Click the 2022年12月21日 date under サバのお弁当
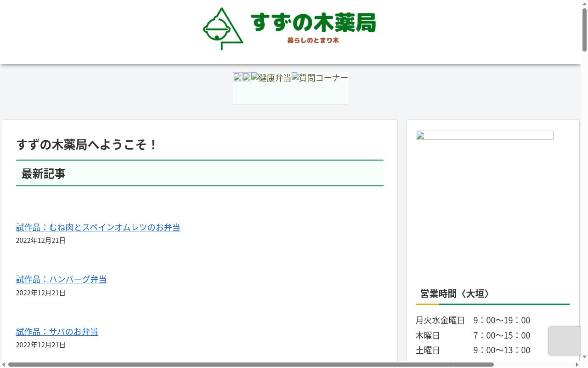588x368 pixels. click(x=41, y=345)
